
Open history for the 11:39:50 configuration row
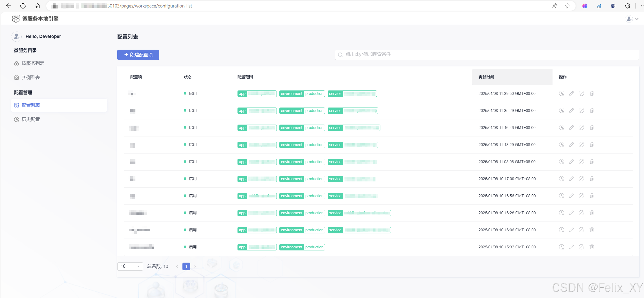tap(562, 93)
